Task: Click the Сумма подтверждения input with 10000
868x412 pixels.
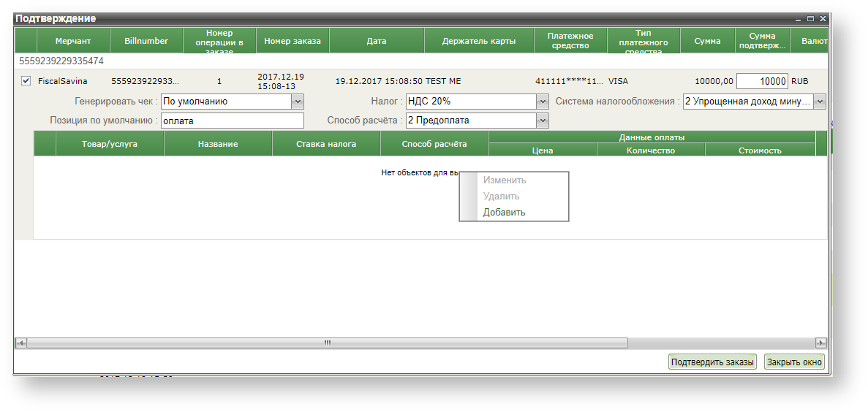Action: [762, 82]
